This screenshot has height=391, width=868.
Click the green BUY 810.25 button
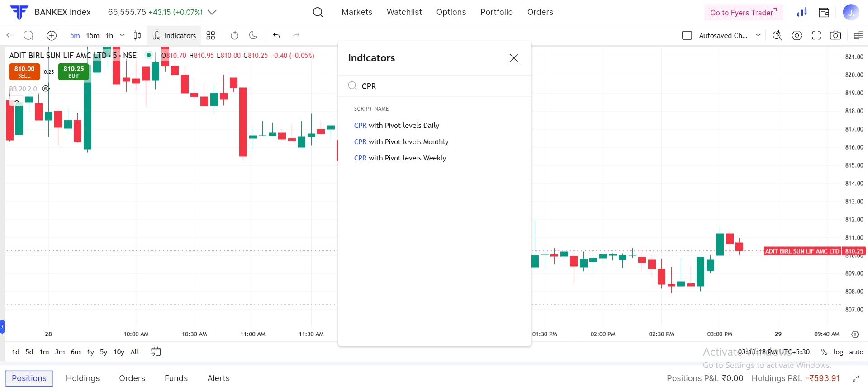point(73,71)
